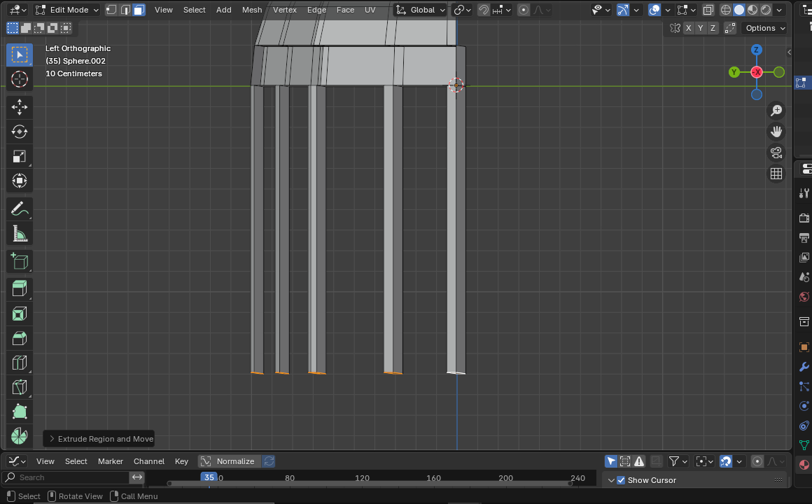Screen dimensions: 812x504
Task: Click the pan view hand icon
Action: point(776,132)
